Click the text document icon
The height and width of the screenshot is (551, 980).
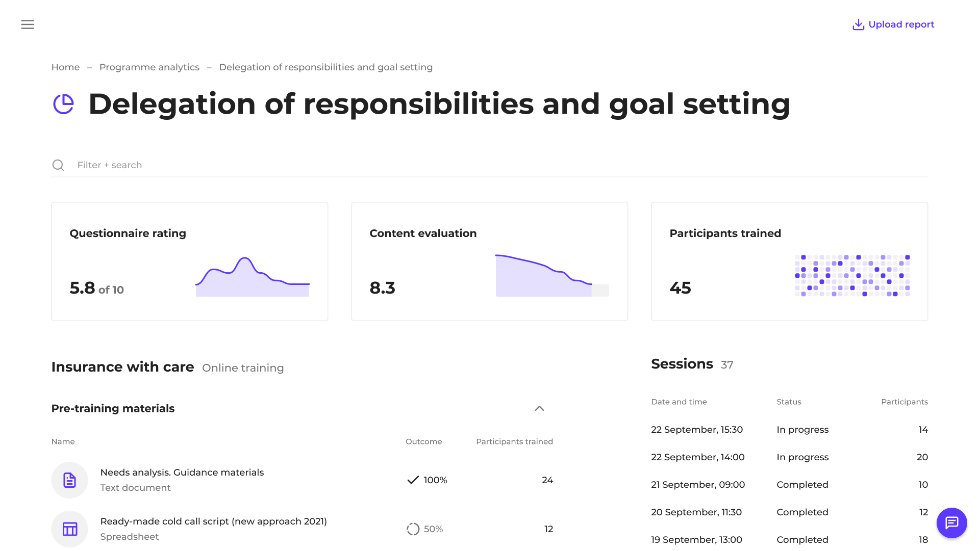click(x=69, y=480)
